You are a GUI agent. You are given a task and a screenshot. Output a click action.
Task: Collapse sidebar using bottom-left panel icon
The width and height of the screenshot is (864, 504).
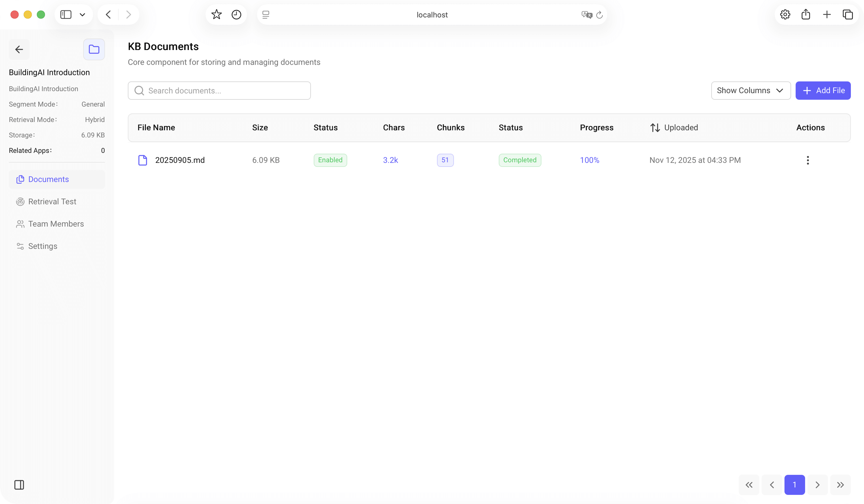click(19, 485)
